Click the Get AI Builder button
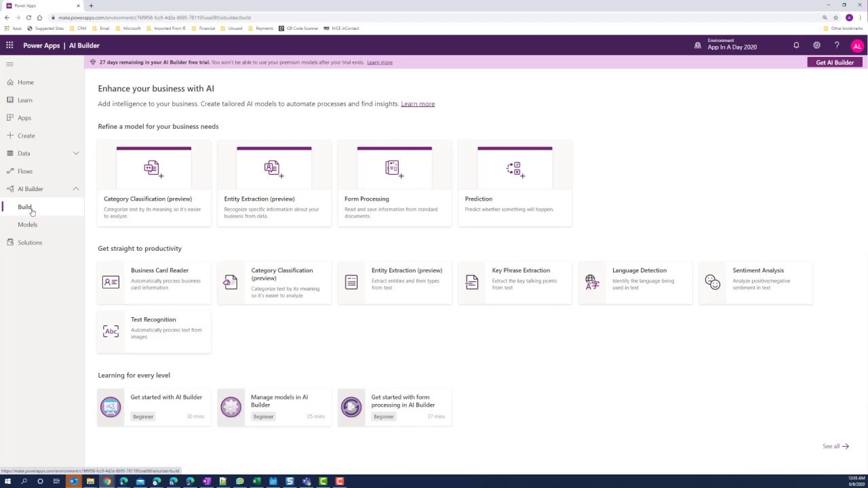 pyautogui.click(x=835, y=62)
